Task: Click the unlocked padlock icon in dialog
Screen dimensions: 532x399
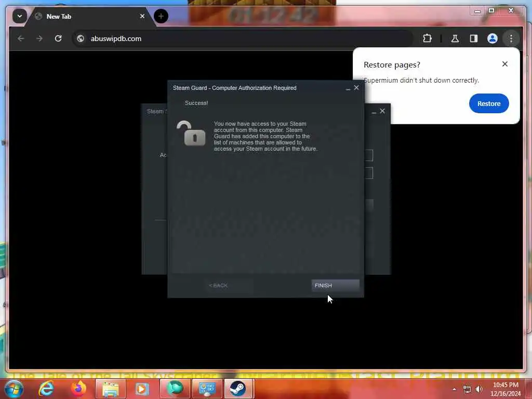Action: 191,134
